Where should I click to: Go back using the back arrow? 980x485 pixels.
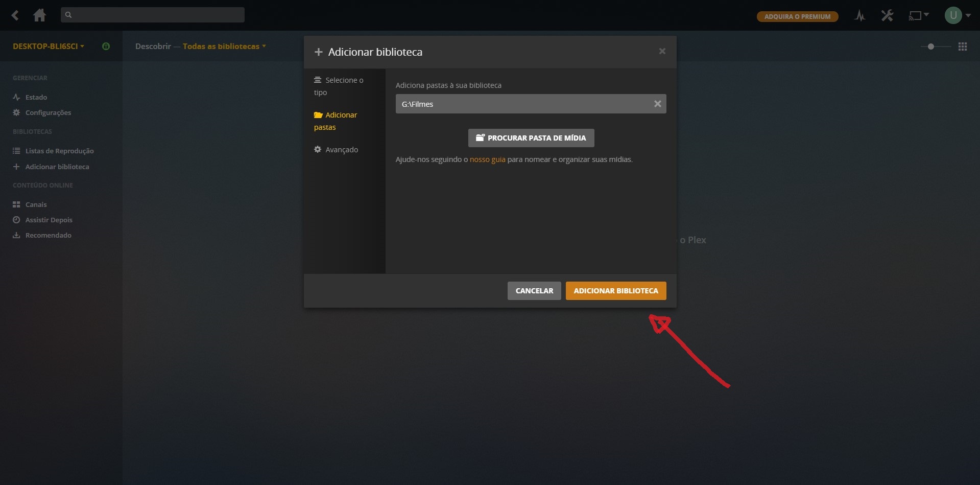(15, 15)
